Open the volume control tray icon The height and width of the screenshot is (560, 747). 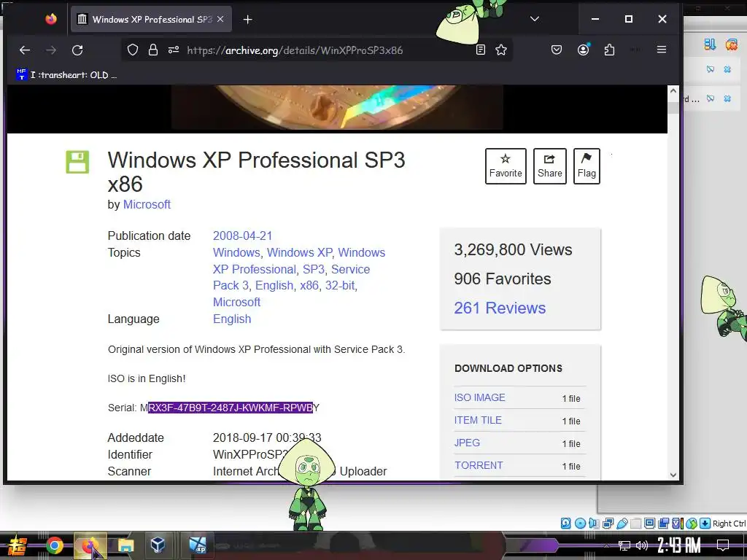[642, 545]
